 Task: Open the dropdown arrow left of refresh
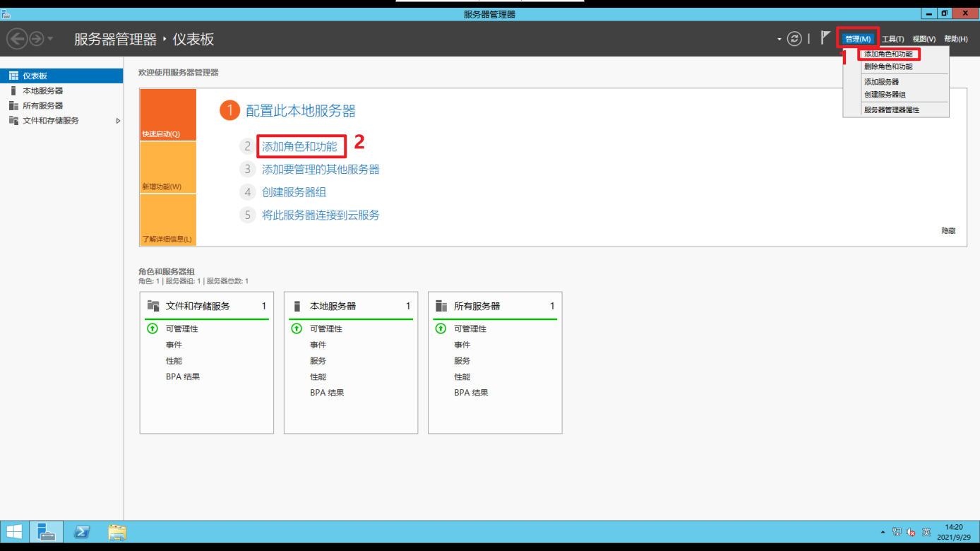[x=779, y=40]
